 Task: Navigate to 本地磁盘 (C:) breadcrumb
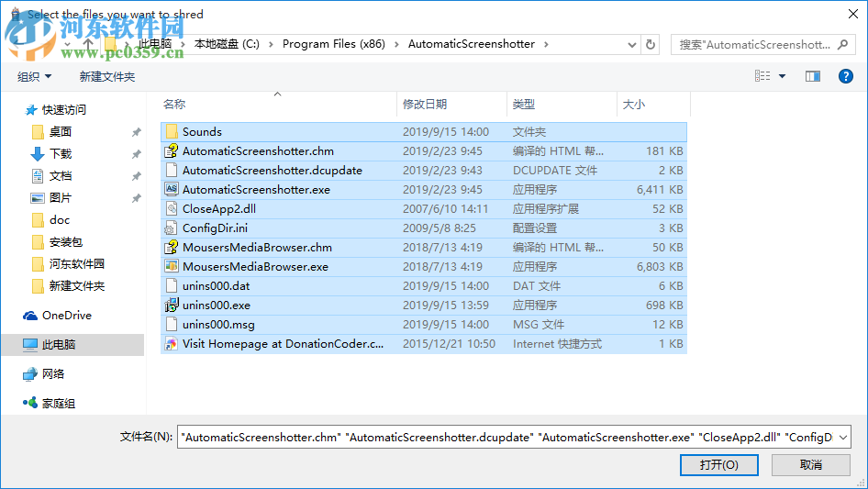click(227, 44)
